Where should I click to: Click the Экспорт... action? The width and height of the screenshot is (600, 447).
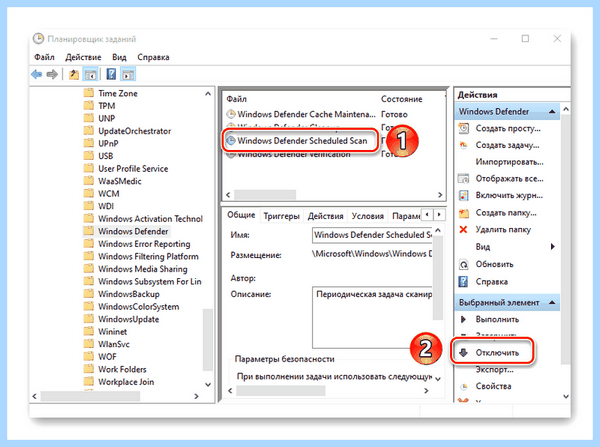click(x=494, y=369)
